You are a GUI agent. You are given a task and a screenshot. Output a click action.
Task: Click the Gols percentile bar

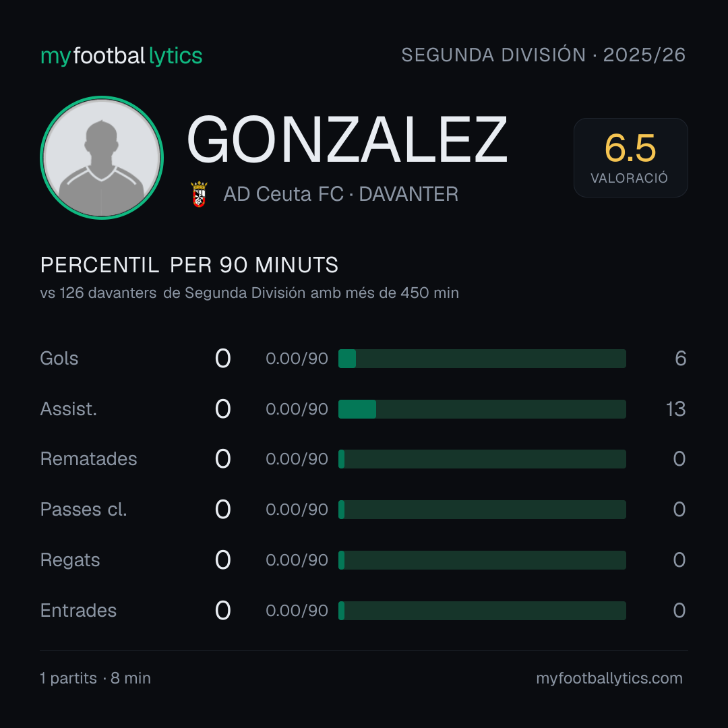(x=482, y=359)
